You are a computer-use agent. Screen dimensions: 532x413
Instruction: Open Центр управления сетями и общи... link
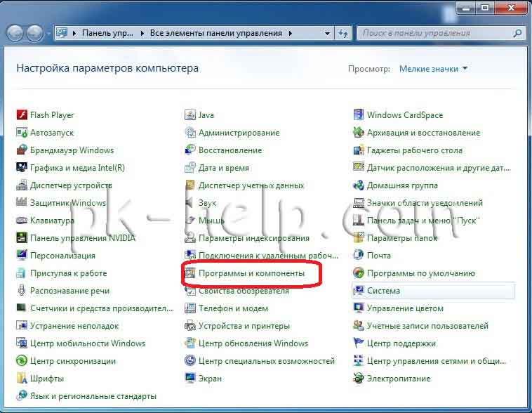pyautogui.click(x=437, y=361)
